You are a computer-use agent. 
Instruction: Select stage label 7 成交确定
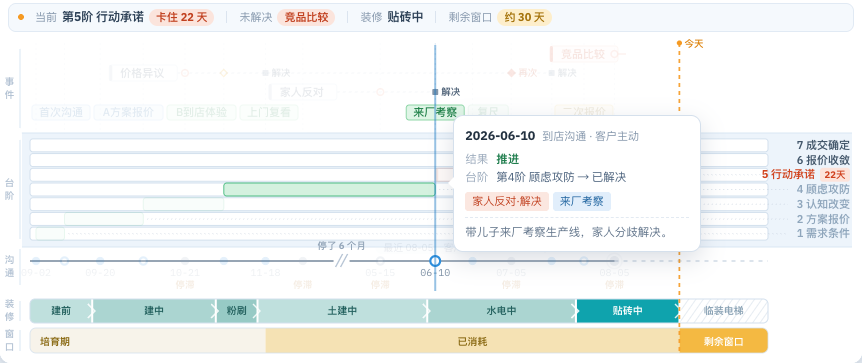(x=823, y=145)
